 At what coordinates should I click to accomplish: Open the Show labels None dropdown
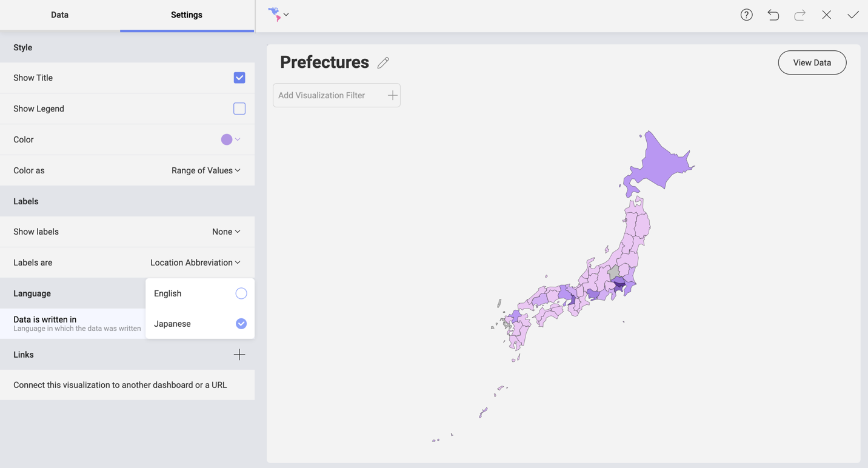click(226, 232)
